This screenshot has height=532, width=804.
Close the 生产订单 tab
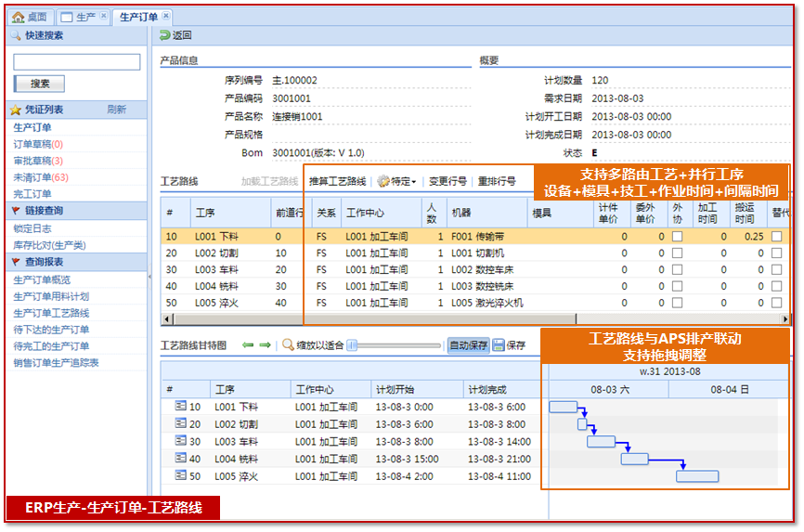tap(166, 16)
